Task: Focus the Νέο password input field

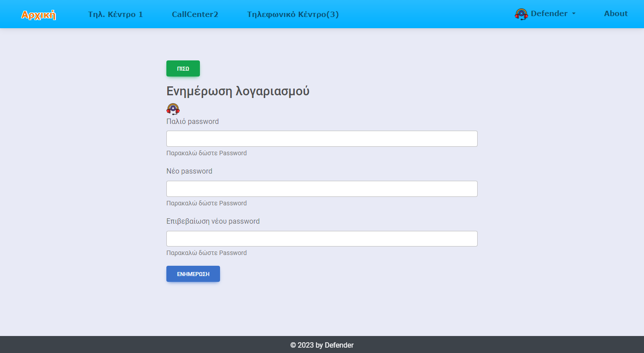Action: click(322, 189)
